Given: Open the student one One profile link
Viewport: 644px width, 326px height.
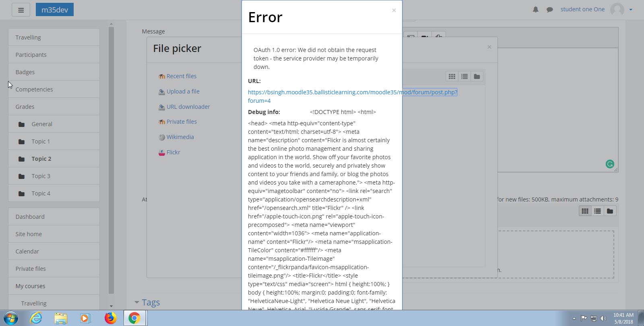Looking at the screenshot, I should click(x=582, y=9).
